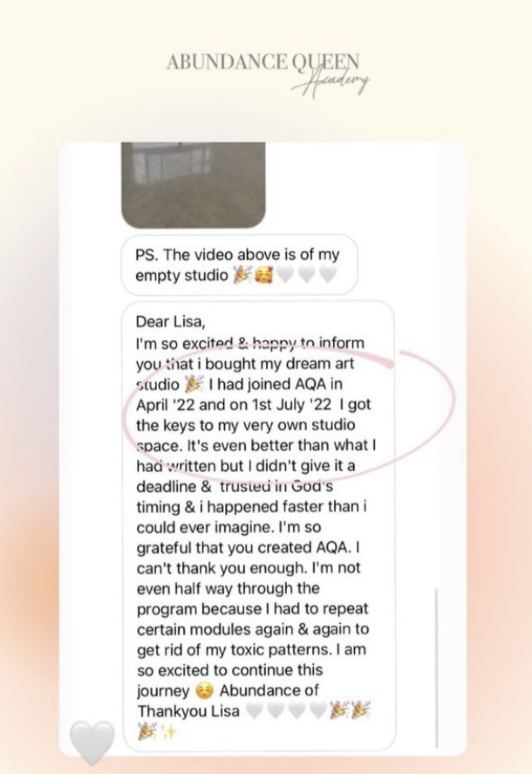Tap the party popper emoji after 'empty studio'
The width and height of the screenshot is (532, 774).
[242, 275]
